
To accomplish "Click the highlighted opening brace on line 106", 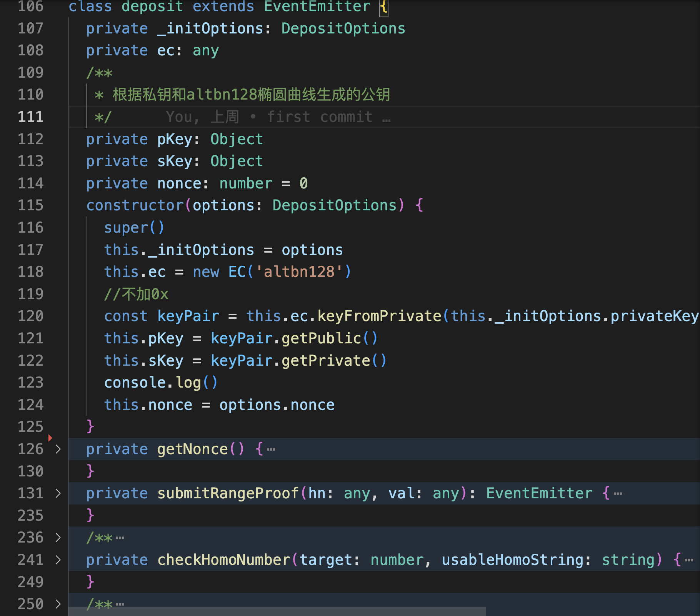I will (x=383, y=7).
